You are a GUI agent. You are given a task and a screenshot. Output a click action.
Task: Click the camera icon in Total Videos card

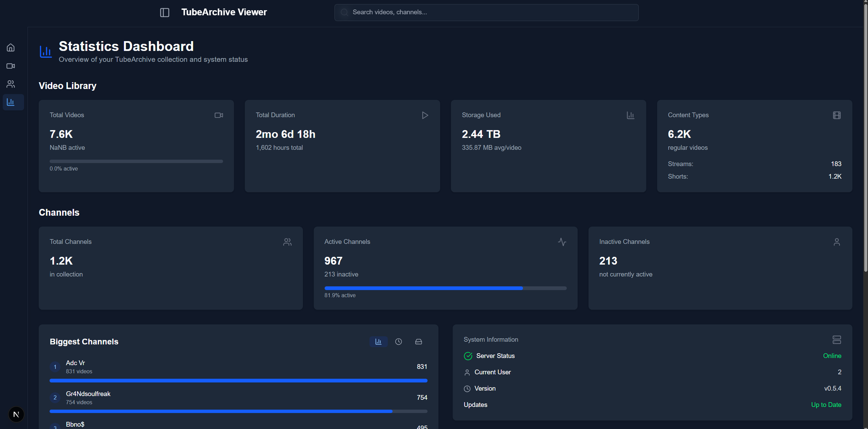pyautogui.click(x=219, y=115)
